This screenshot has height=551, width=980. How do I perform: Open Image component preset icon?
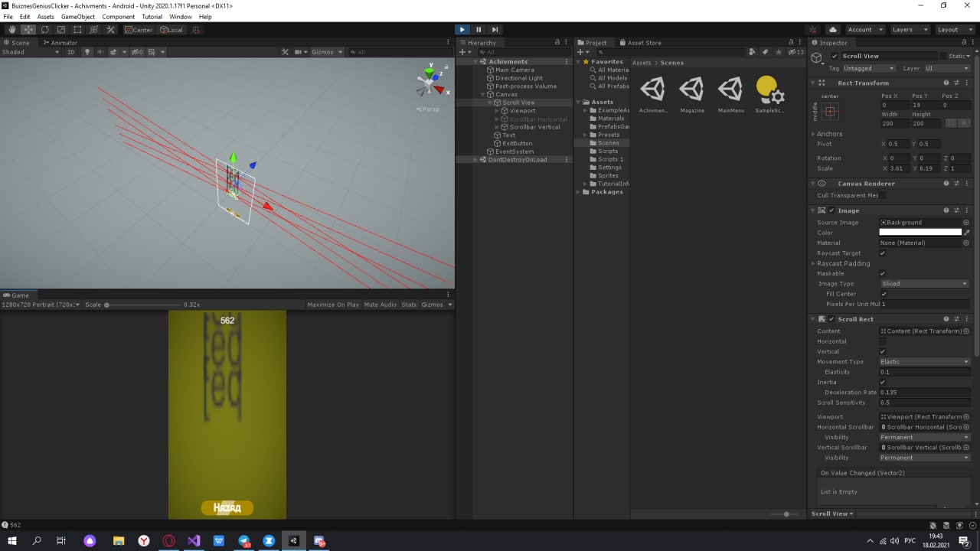[x=957, y=210]
